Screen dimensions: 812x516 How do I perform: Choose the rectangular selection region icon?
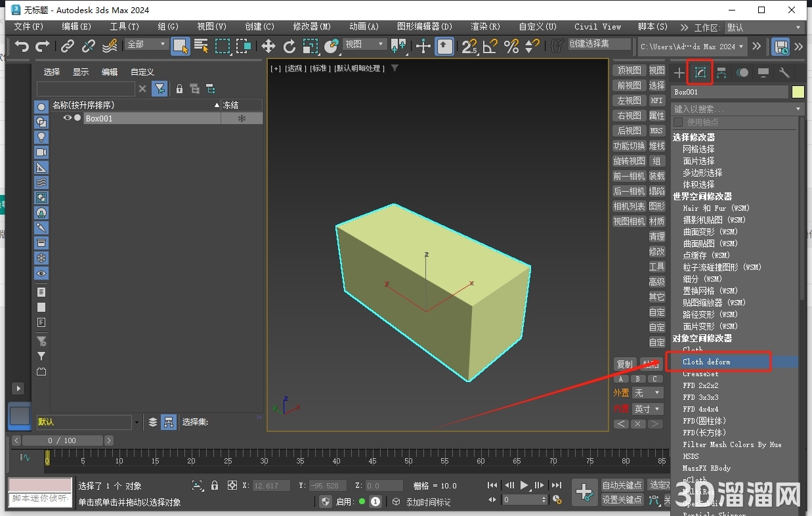[223, 46]
